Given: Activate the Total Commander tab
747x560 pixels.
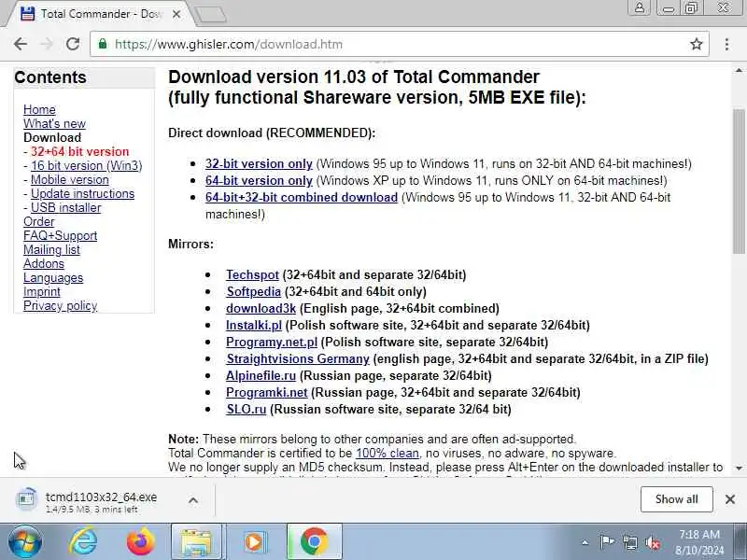Looking at the screenshot, I should [x=98, y=14].
